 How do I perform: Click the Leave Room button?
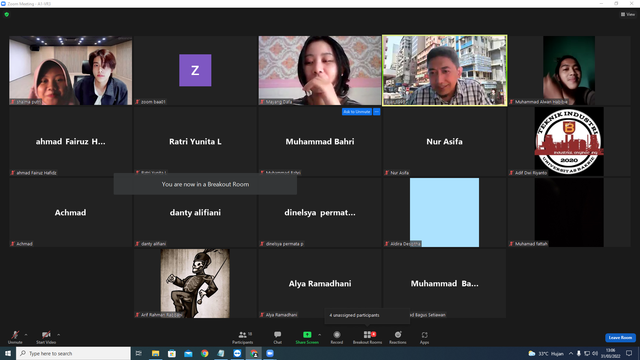click(x=620, y=338)
